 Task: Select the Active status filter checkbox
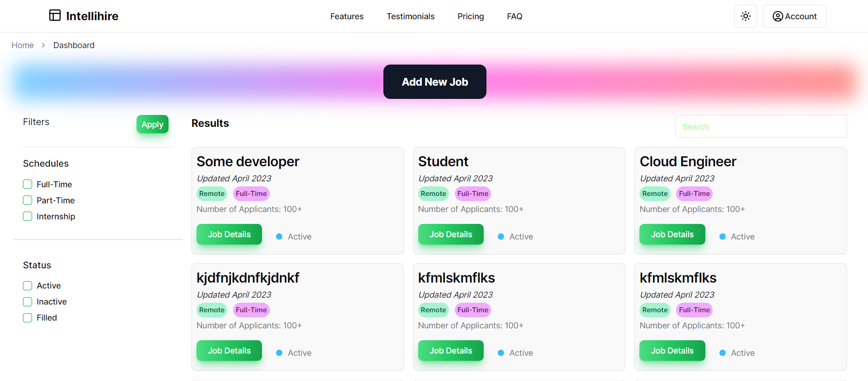(27, 286)
